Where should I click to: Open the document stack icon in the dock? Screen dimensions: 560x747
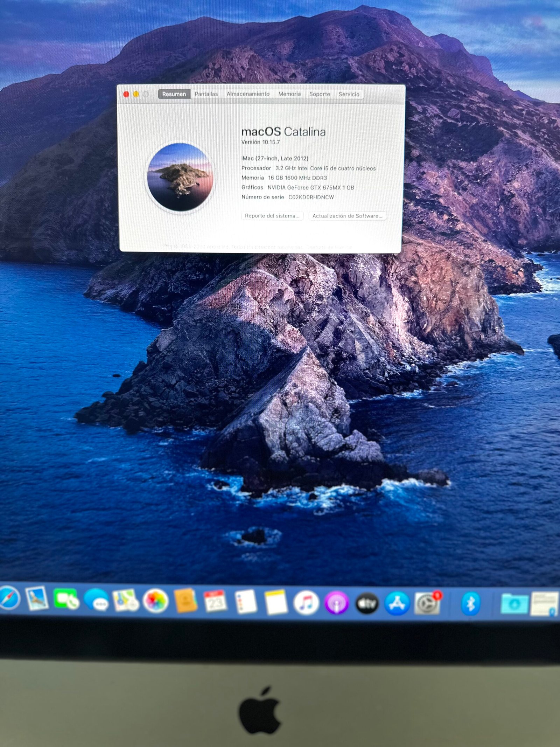545,604
